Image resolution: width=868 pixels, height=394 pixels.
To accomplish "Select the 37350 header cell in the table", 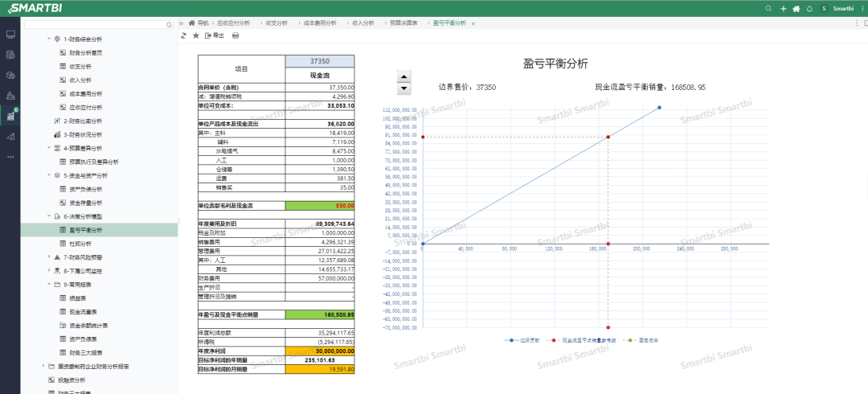I will point(320,61).
